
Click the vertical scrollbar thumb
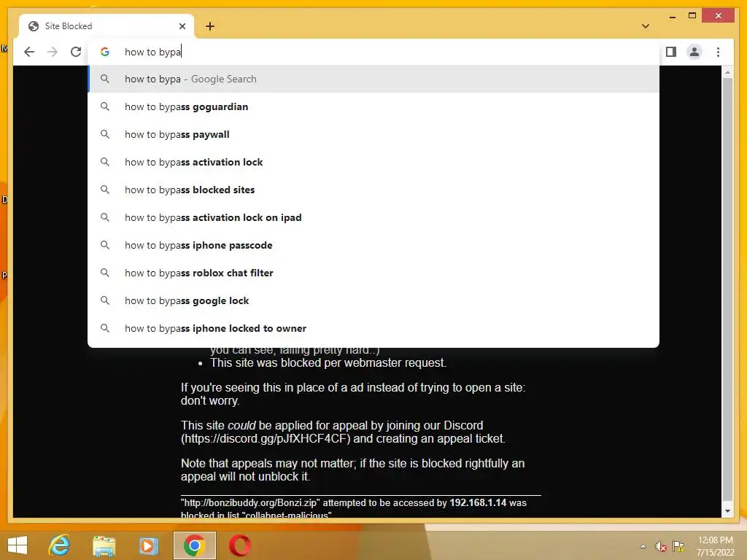pos(727,289)
